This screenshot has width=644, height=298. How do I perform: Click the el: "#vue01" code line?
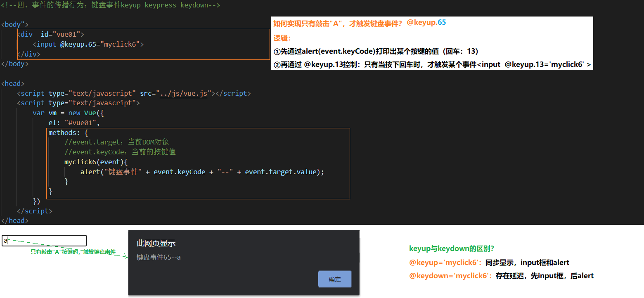(74, 123)
